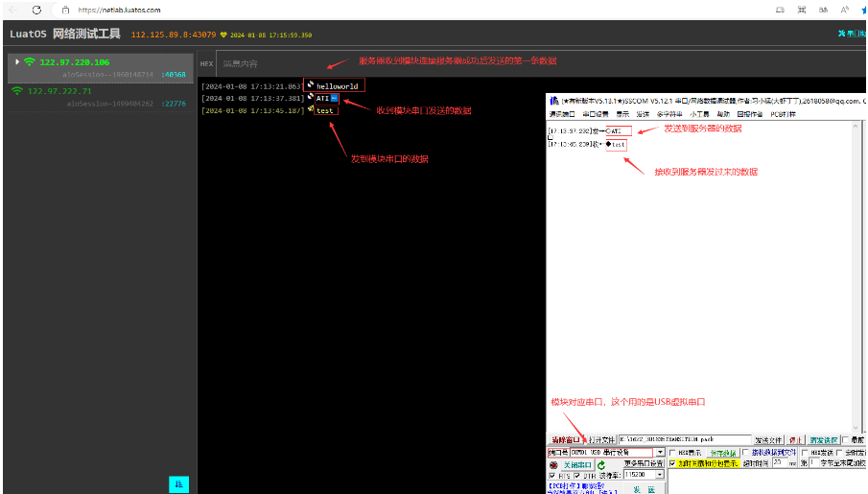The image size is (868, 494).
Task: Click the server address 112.125.89.8:43079
Action: [174, 35]
